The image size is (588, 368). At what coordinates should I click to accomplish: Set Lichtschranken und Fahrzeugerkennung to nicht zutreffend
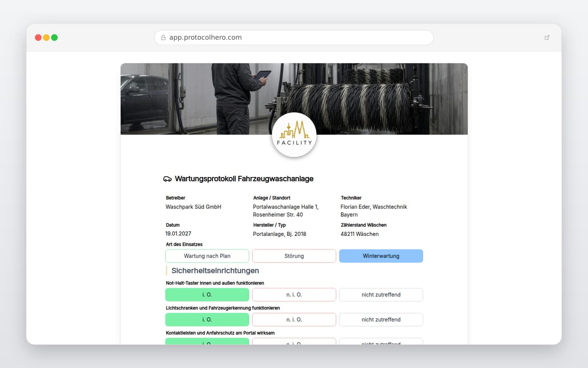[x=381, y=320]
